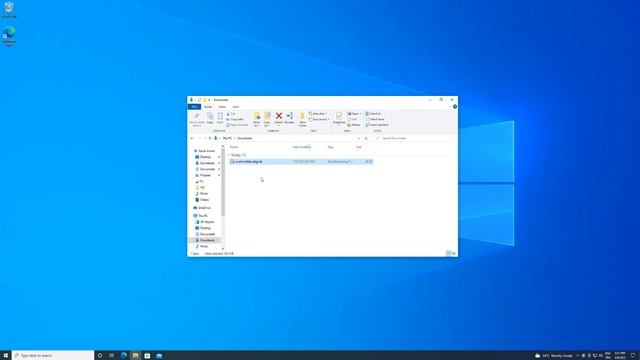The height and width of the screenshot is (360, 640).
Task: Open the File menu tab
Action: pyautogui.click(x=194, y=107)
